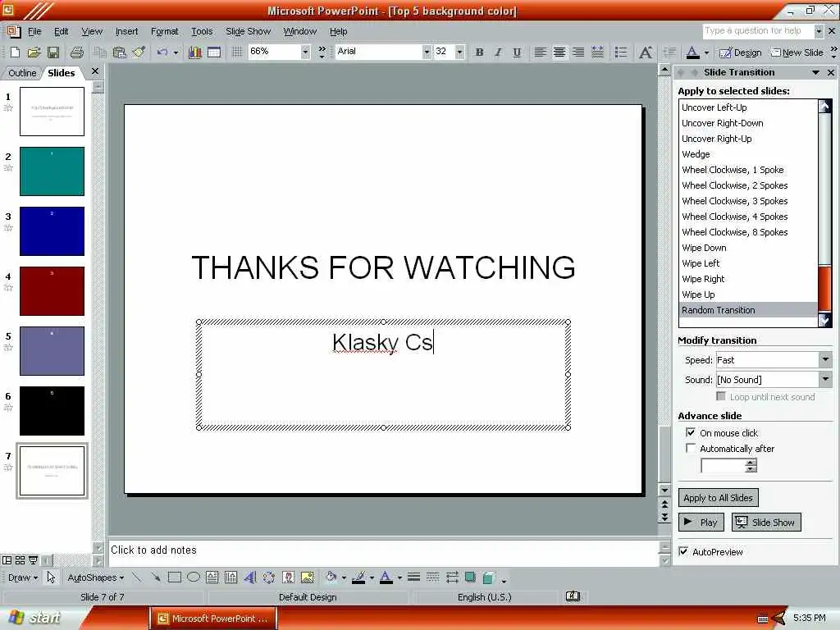
Task: Open the Undo history dropdown arrow
Action: pyautogui.click(x=176, y=52)
